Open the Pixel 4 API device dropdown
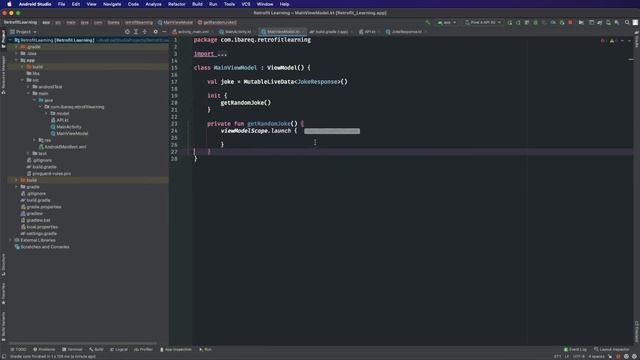The width and height of the screenshot is (640, 360). coord(482,22)
